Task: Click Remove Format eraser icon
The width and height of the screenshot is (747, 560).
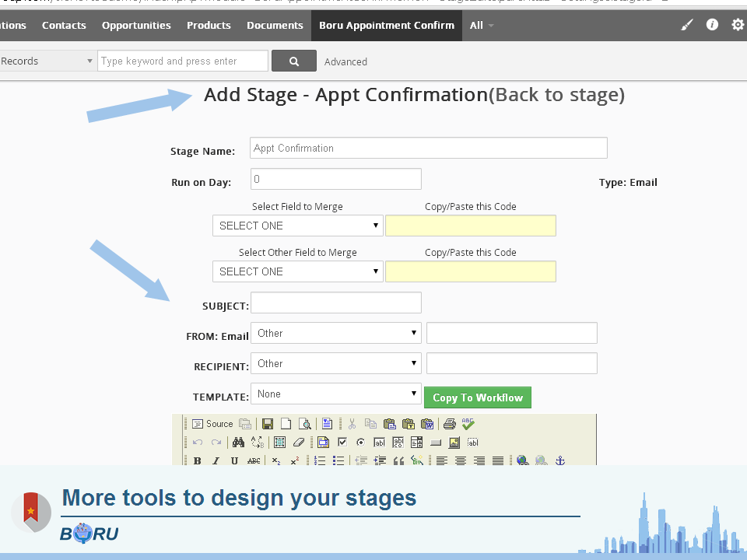Action: coord(299,443)
